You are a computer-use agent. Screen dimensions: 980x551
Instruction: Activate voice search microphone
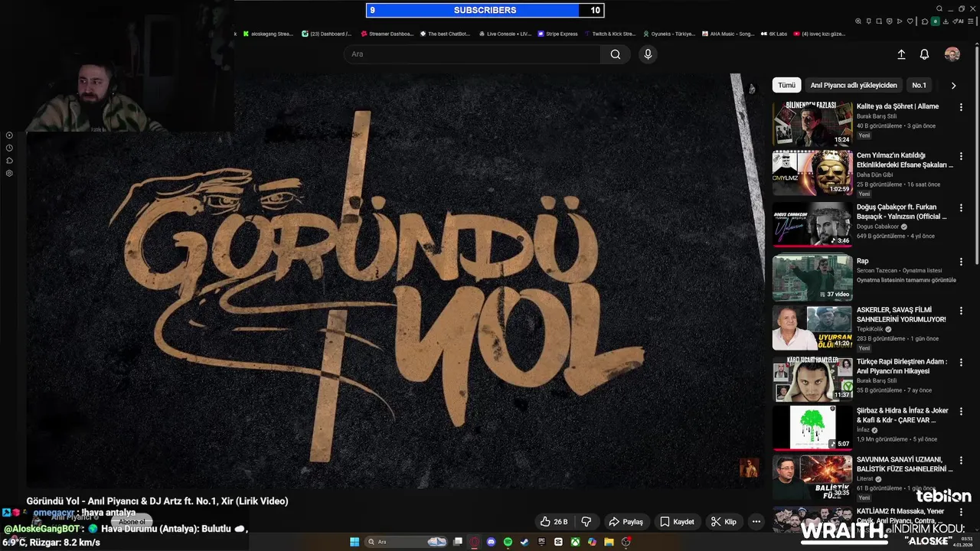click(648, 54)
